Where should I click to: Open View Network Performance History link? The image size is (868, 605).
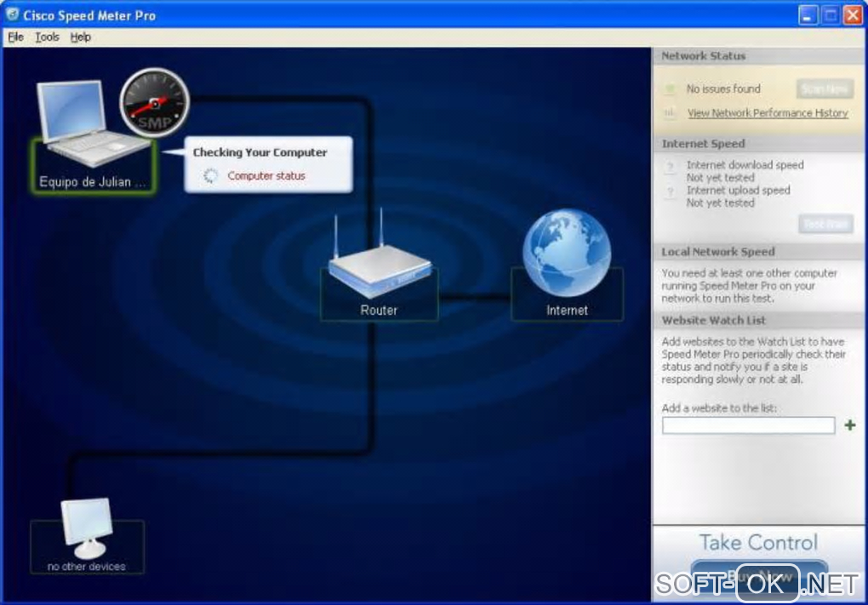point(768,113)
